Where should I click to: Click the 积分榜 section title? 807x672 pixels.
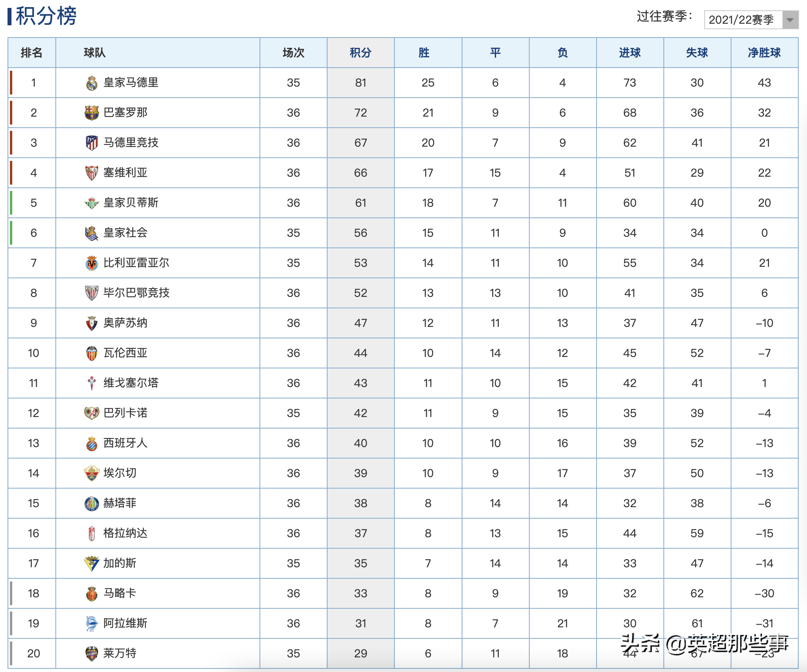click(46, 16)
